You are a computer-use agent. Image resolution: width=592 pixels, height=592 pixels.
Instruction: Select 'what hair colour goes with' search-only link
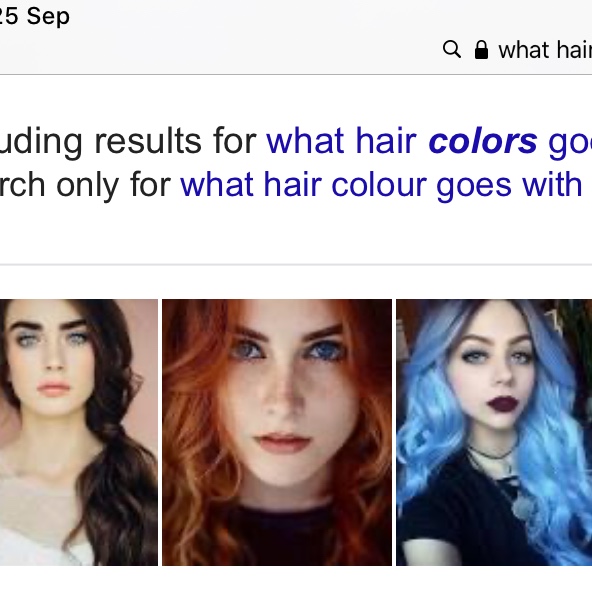[381, 185]
